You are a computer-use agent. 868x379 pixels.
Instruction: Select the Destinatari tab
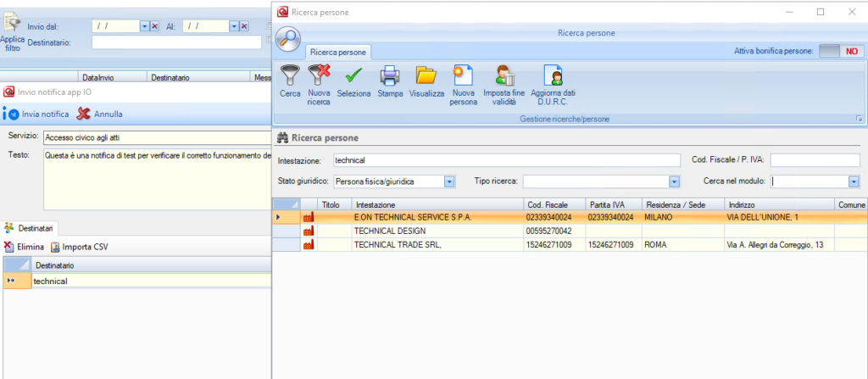point(29,228)
